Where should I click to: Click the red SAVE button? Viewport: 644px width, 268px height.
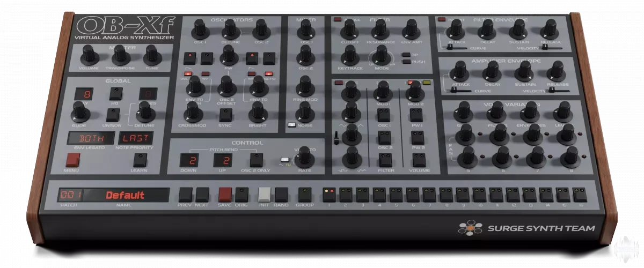[225, 194]
